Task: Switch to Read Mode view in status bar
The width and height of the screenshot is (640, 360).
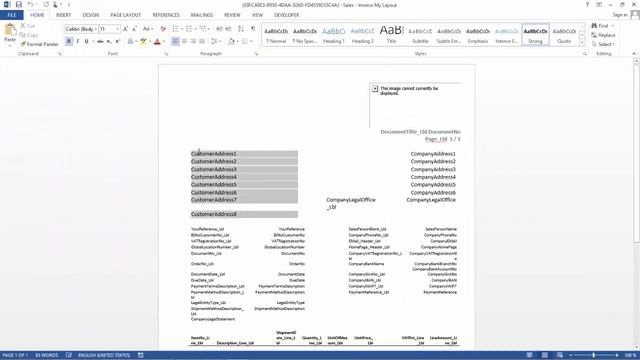Action: [529, 355]
